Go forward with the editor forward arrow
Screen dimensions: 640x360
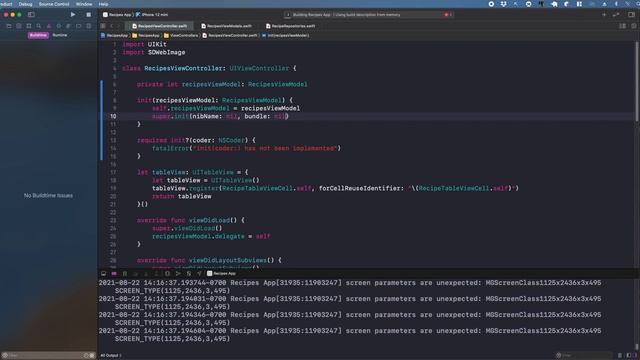point(119,26)
